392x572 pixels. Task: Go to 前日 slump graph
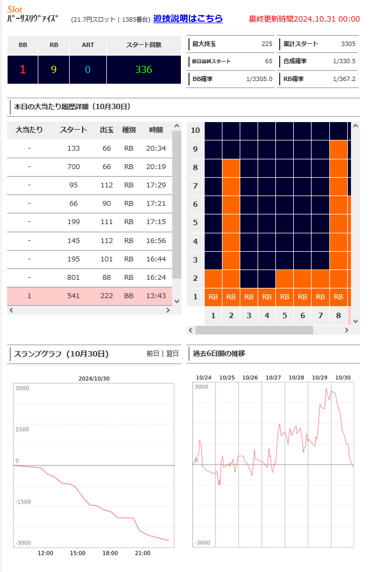click(x=152, y=353)
